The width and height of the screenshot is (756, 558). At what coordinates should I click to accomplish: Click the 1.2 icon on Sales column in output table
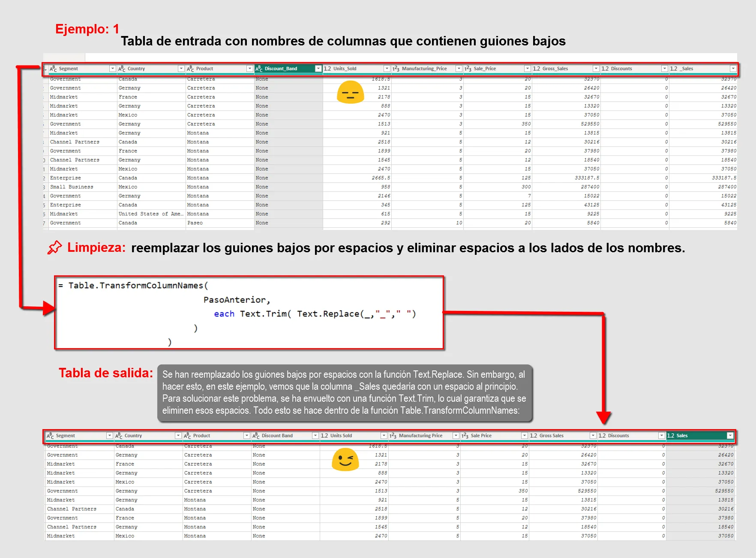[670, 436]
